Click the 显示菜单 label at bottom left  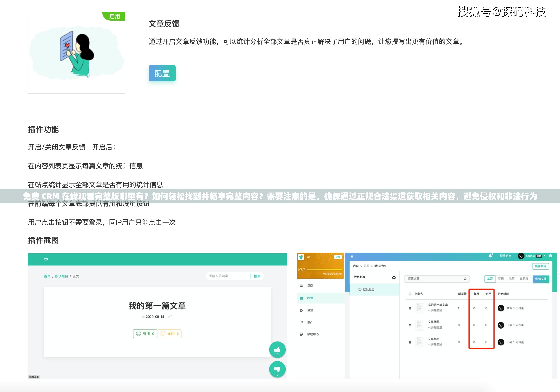(34, 377)
